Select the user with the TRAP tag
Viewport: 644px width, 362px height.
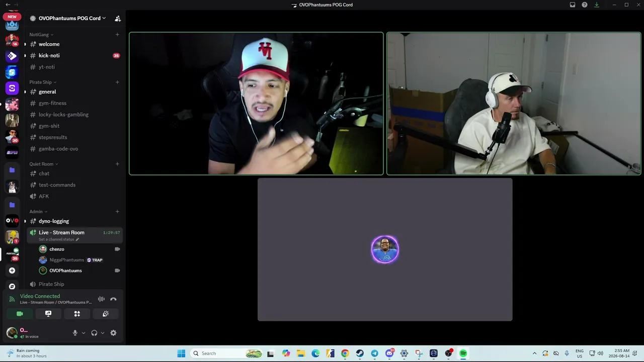[x=79, y=260]
